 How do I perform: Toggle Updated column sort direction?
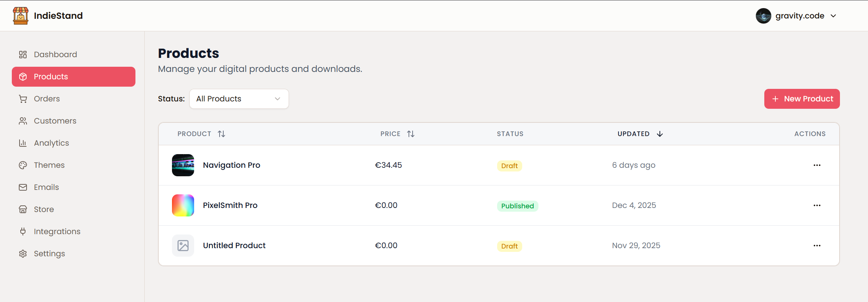click(659, 134)
